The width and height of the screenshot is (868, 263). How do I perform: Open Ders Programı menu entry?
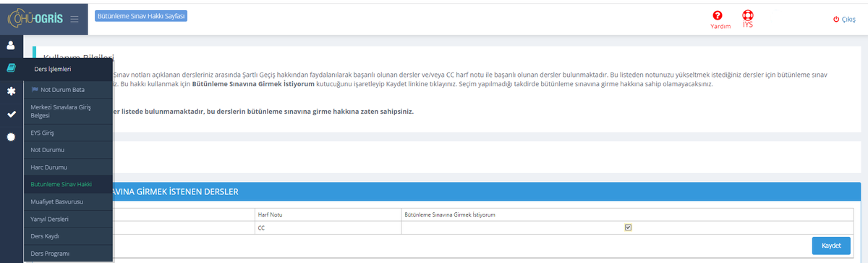[68, 254]
